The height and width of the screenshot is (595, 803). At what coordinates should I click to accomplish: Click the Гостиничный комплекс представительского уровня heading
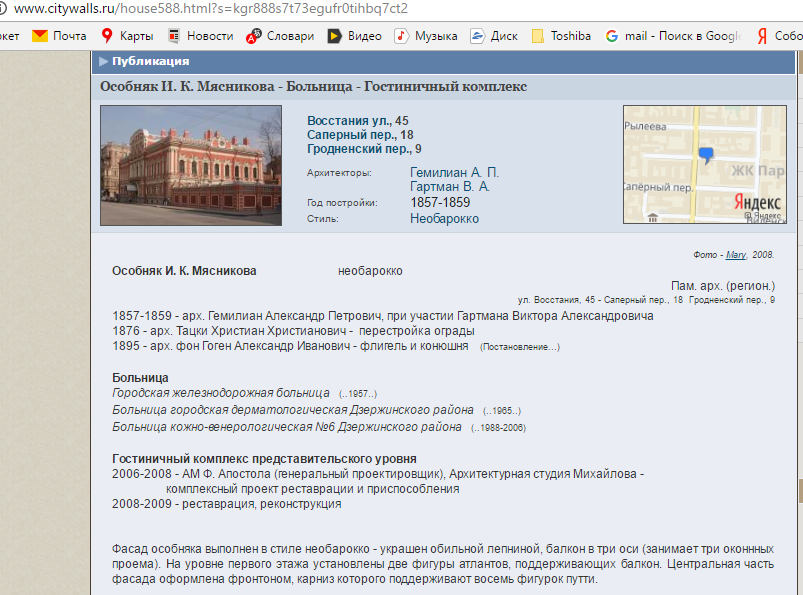[264, 459]
